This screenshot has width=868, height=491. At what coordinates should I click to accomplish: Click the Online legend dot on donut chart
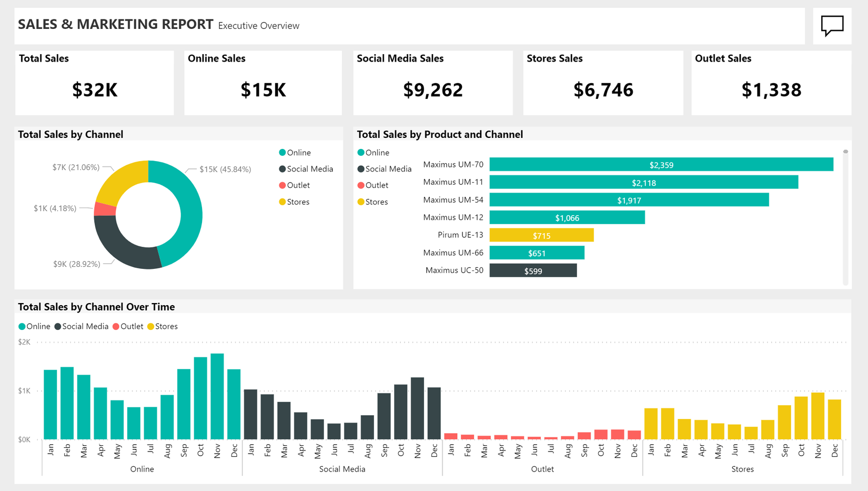click(283, 152)
